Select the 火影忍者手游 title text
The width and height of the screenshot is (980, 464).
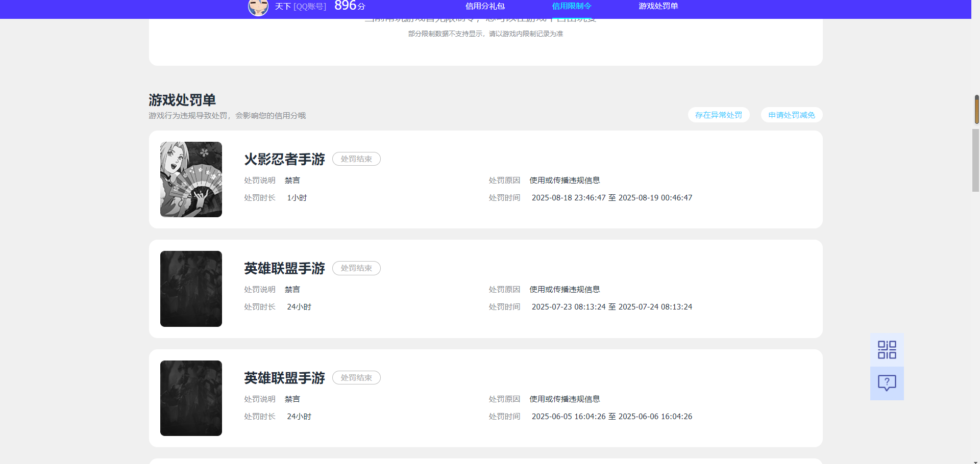(x=284, y=159)
